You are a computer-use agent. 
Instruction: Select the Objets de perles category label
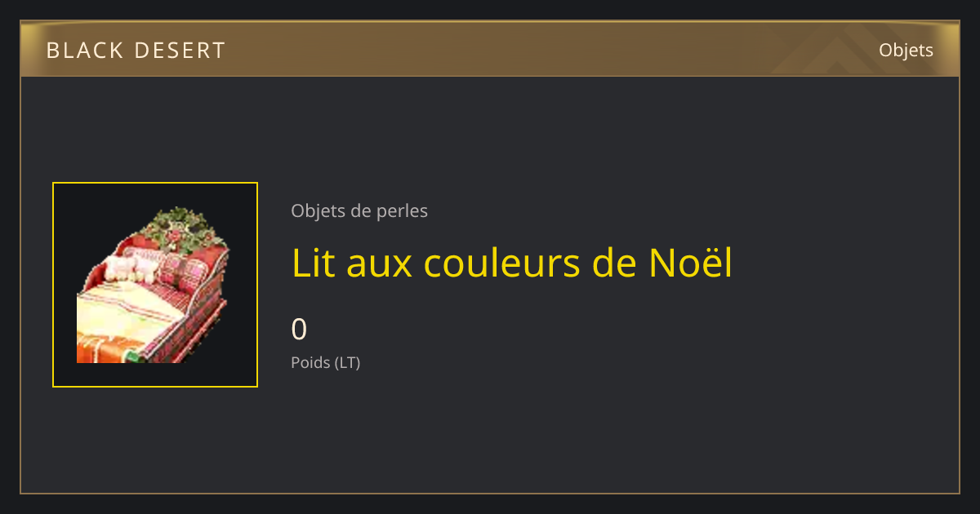[359, 211]
